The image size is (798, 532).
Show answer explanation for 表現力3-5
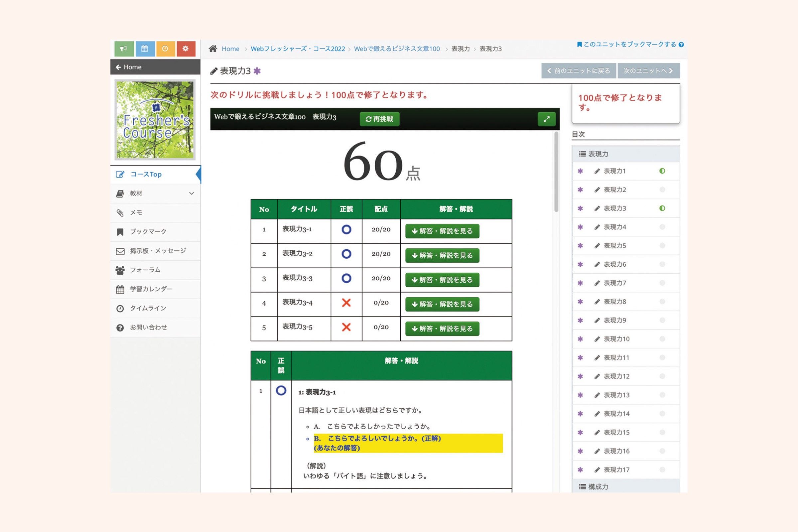pos(442,329)
